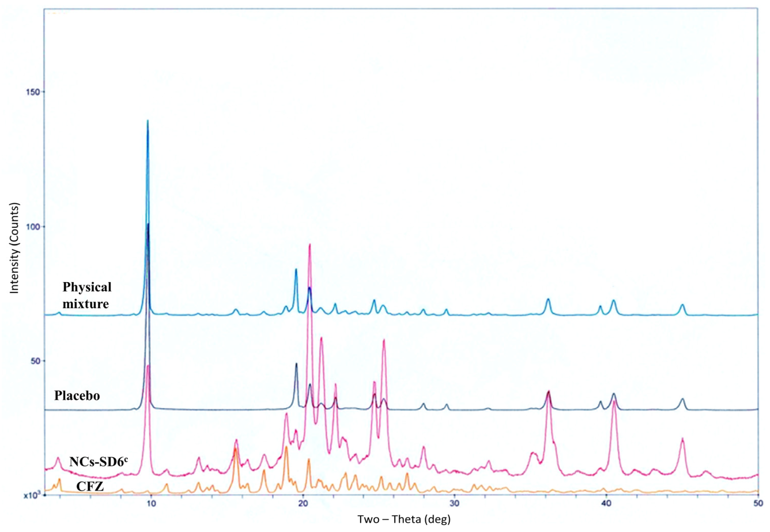The width and height of the screenshot is (770, 532).
Task: Click the 'Placebo' trace label
Action: coord(77,396)
